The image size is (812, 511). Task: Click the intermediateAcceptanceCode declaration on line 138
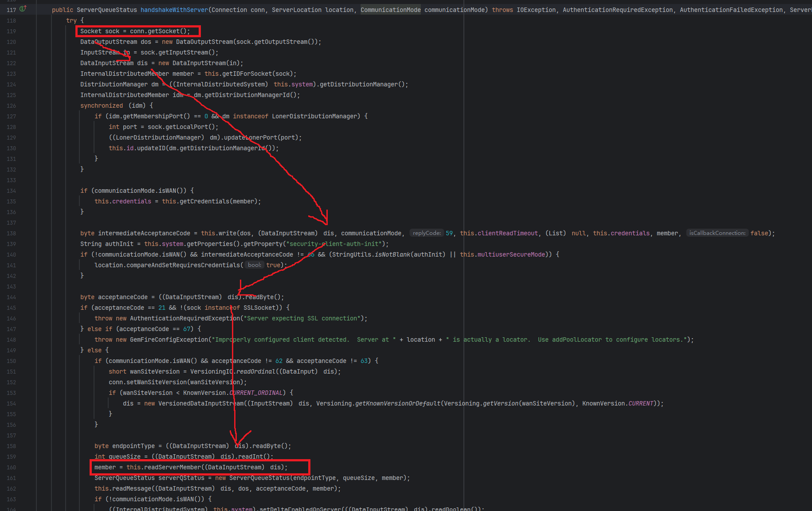click(144, 233)
